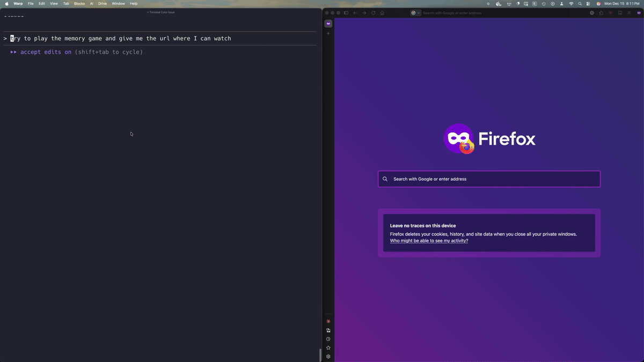This screenshot has width=644, height=362.
Task: Open the Apple menu
Action: pyautogui.click(x=6, y=4)
